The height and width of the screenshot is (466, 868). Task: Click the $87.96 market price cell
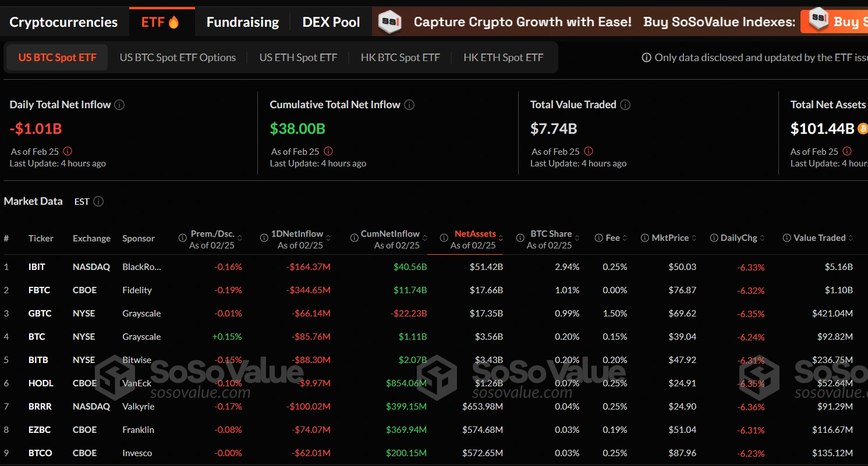[682, 453]
